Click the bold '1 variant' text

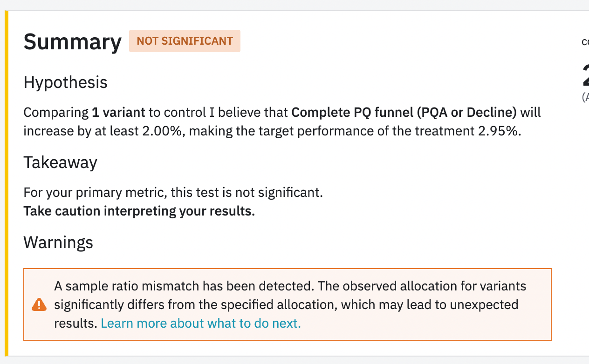tap(119, 113)
